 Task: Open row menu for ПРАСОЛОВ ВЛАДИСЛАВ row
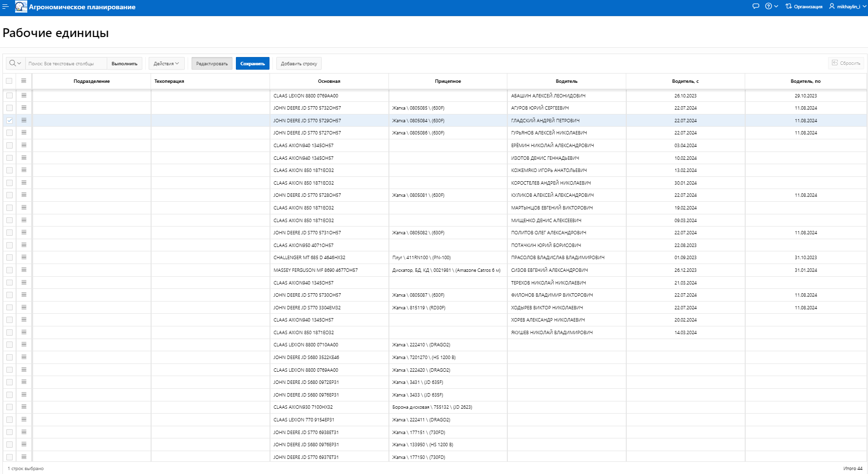[x=23, y=257]
